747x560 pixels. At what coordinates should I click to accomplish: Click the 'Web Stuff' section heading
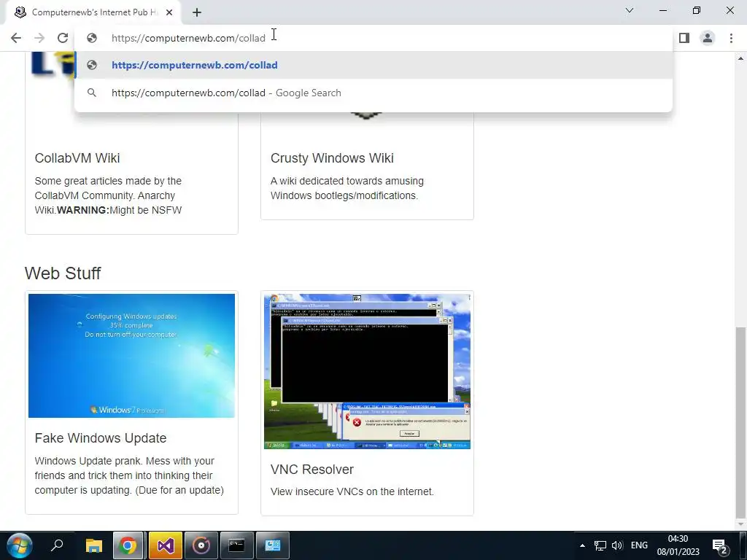point(63,273)
